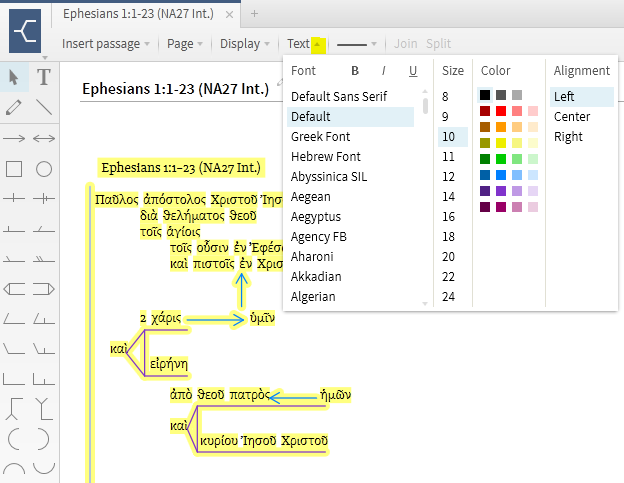Pick the bright green color swatch
The image size is (624, 483).
pyautogui.click(x=501, y=159)
